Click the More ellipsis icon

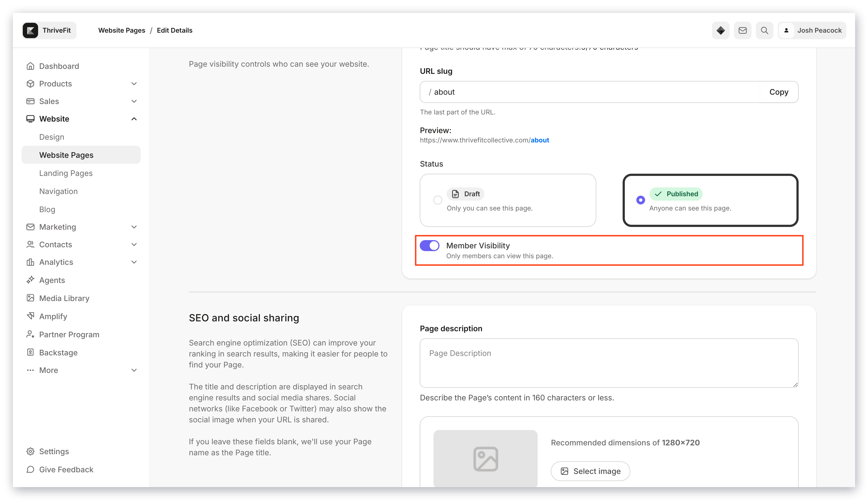coord(30,370)
